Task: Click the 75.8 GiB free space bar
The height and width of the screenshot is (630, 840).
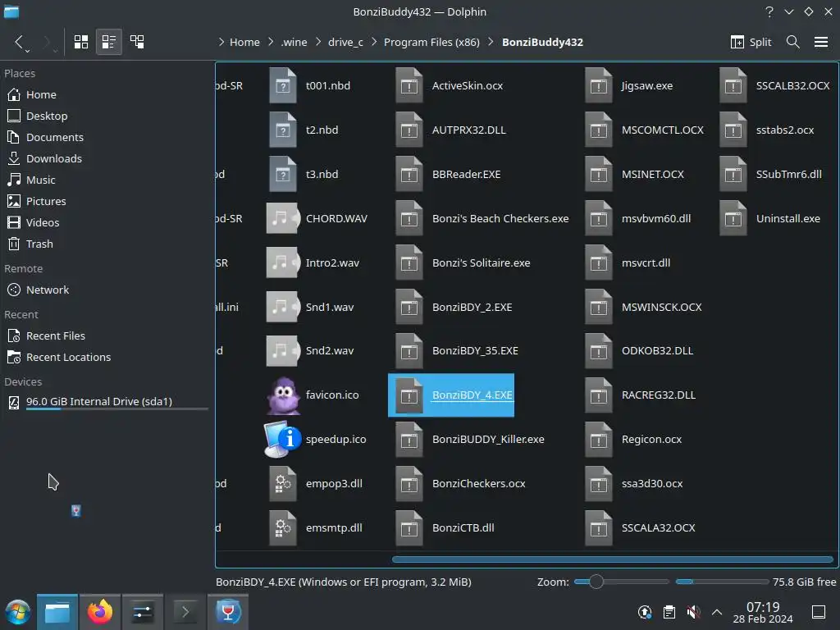Action: click(722, 582)
